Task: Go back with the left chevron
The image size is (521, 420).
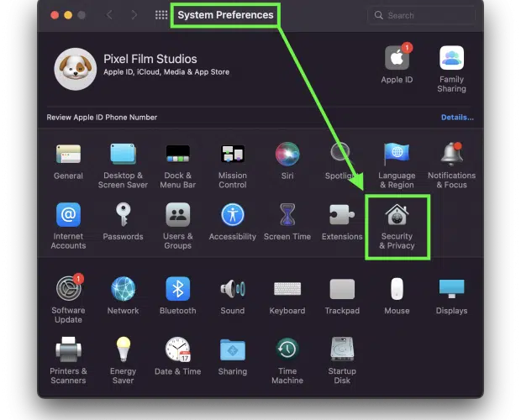Action: 109,15
